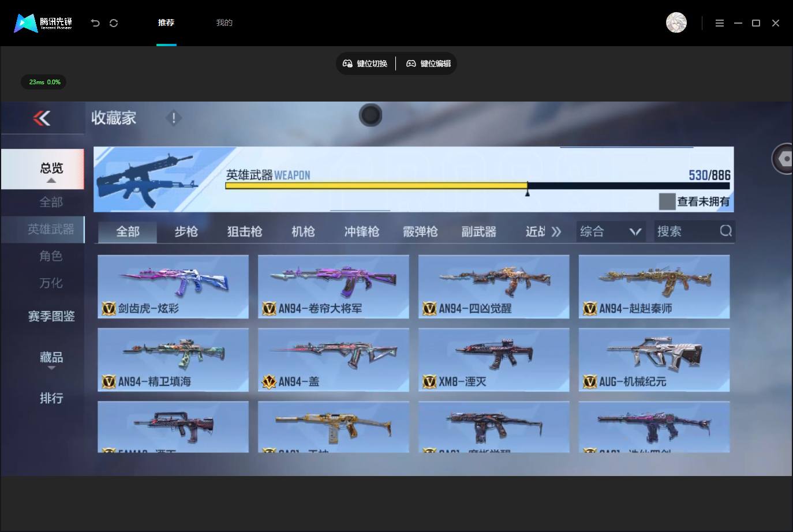Click the side panel handle at right edge
The height and width of the screenshot is (532, 793).
(783, 159)
